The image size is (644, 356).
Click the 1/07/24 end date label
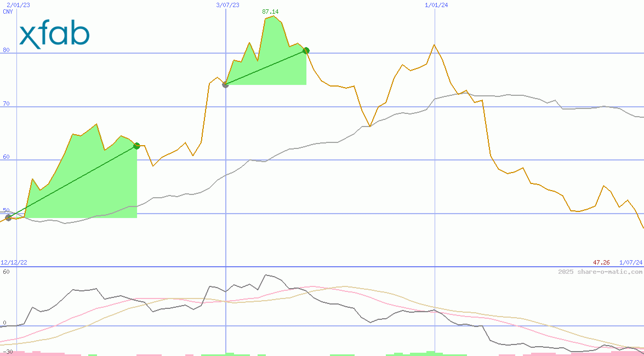click(630, 263)
